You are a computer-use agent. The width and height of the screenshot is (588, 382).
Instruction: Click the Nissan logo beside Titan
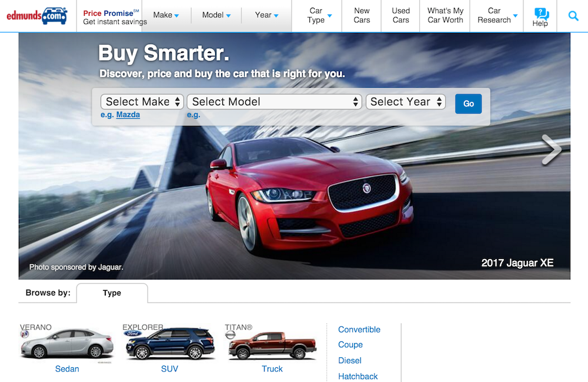(230, 335)
